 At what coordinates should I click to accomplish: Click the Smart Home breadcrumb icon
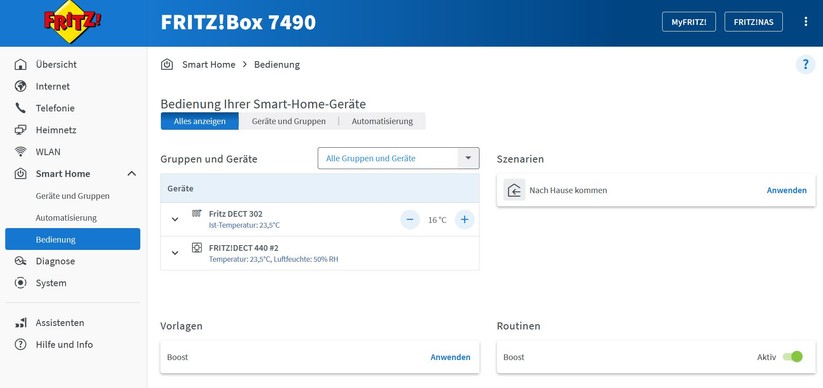[167, 65]
